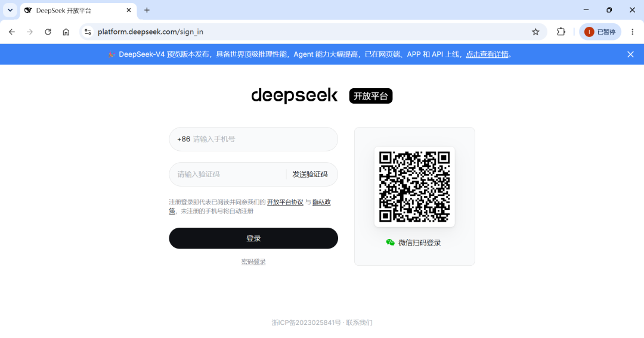Reload the page with the refresh icon
Screen dimensions: 644x338
pos(48,32)
